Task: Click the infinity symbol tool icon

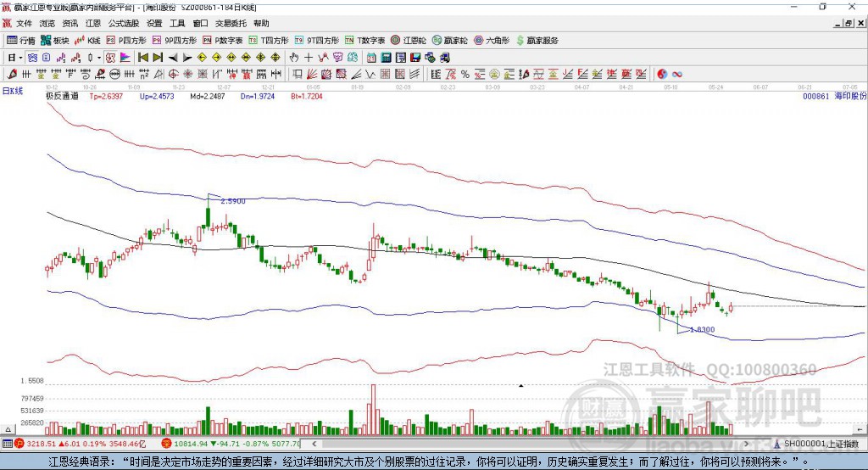Action: point(676,75)
